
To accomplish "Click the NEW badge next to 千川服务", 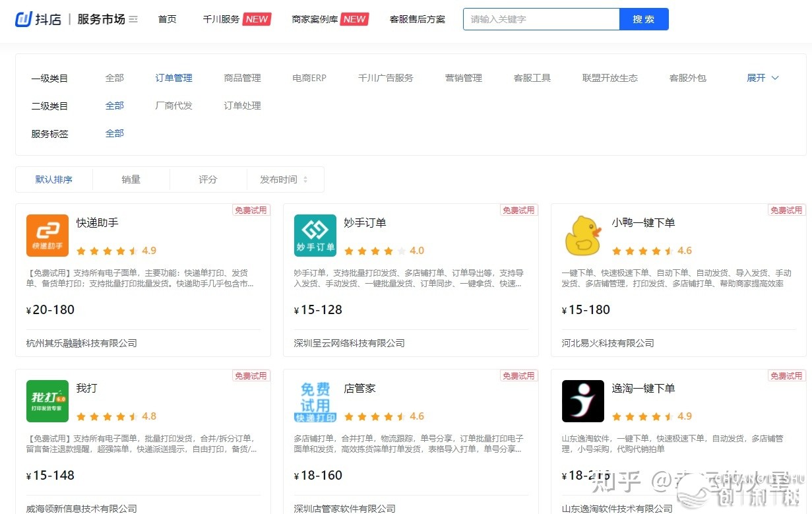I will tap(257, 19).
